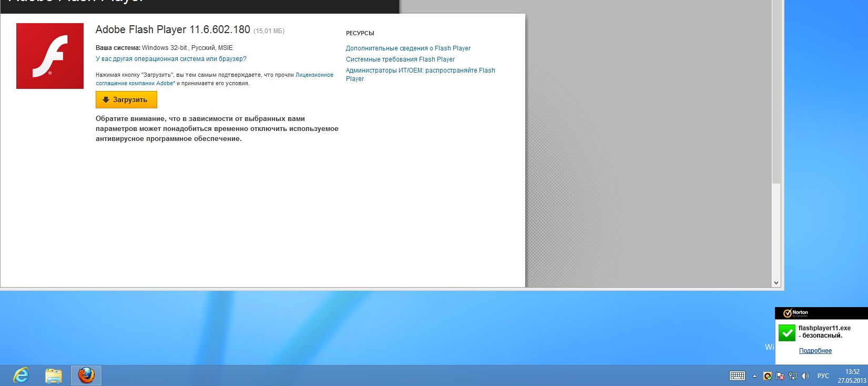Click the network connection tray icon
Screen dimensions: 868x386
coord(793,376)
